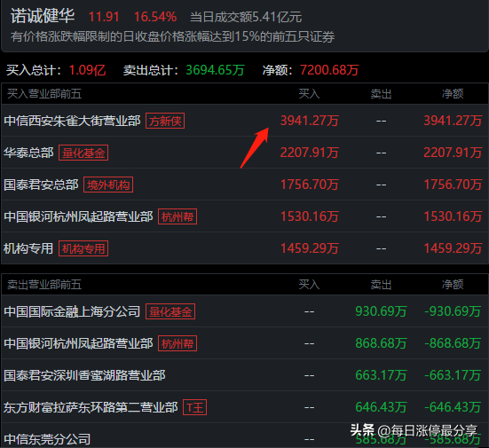Image resolution: width=489 pixels, height=448 pixels.
Task: Click the buy amount 3941.27万 in 中信西安 row
Action: coord(309,121)
